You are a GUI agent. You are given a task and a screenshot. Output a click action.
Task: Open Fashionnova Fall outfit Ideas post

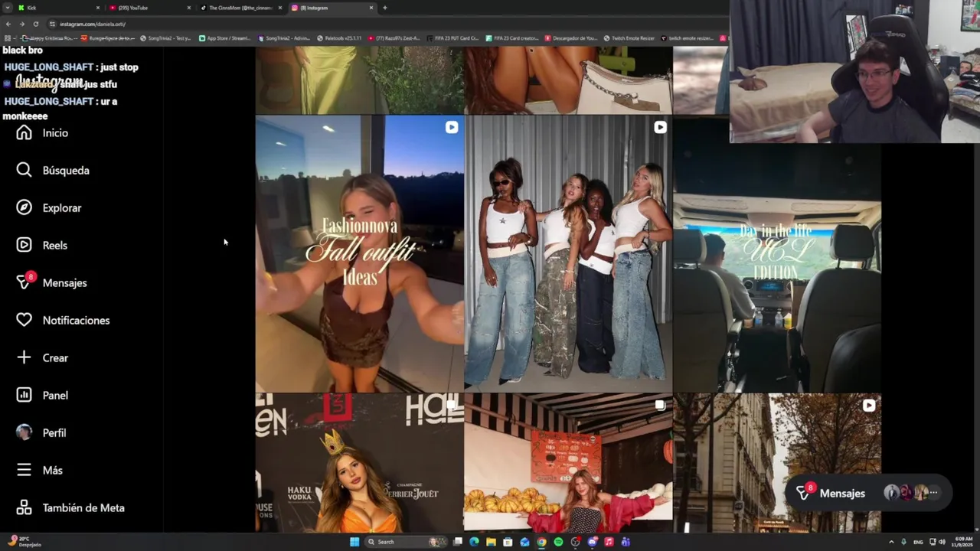[360, 253]
